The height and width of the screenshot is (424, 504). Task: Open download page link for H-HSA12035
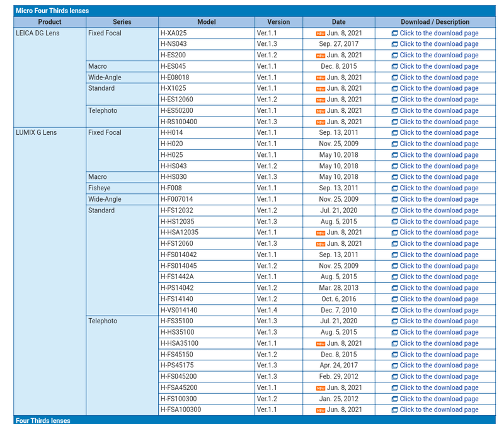click(438, 232)
